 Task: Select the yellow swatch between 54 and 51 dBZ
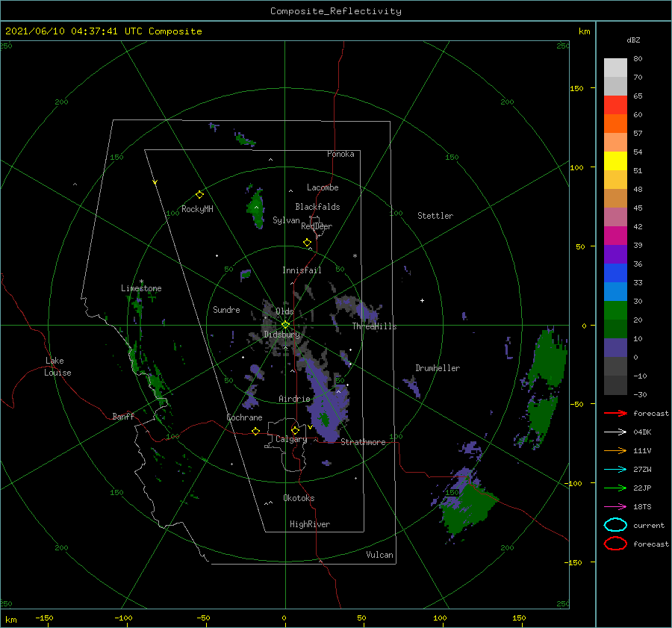[x=615, y=161]
